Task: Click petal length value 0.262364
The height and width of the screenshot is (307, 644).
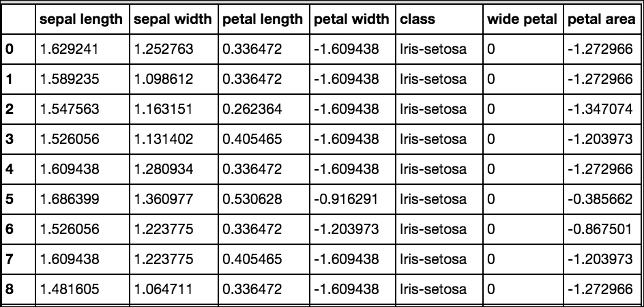Action: tap(252, 109)
